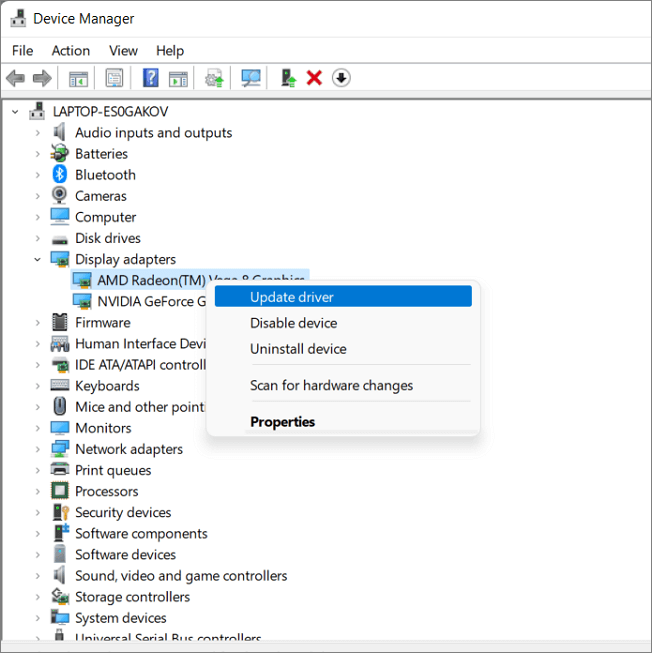The width and height of the screenshot is (652, 653).
Task: Click the Storage controllers icon
Action: pyautogui.click(x=60, y=596)
